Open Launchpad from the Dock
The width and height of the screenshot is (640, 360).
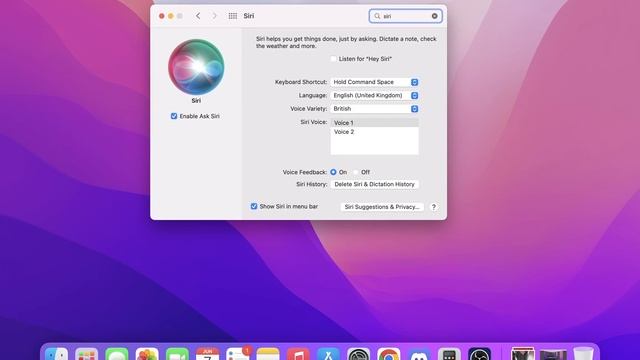87,354
